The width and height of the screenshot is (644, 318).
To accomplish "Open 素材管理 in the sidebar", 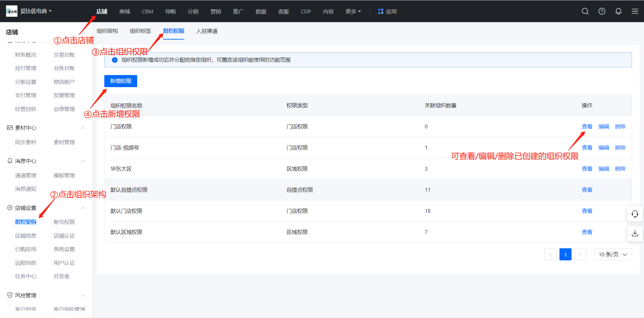I will pos(64,142).
